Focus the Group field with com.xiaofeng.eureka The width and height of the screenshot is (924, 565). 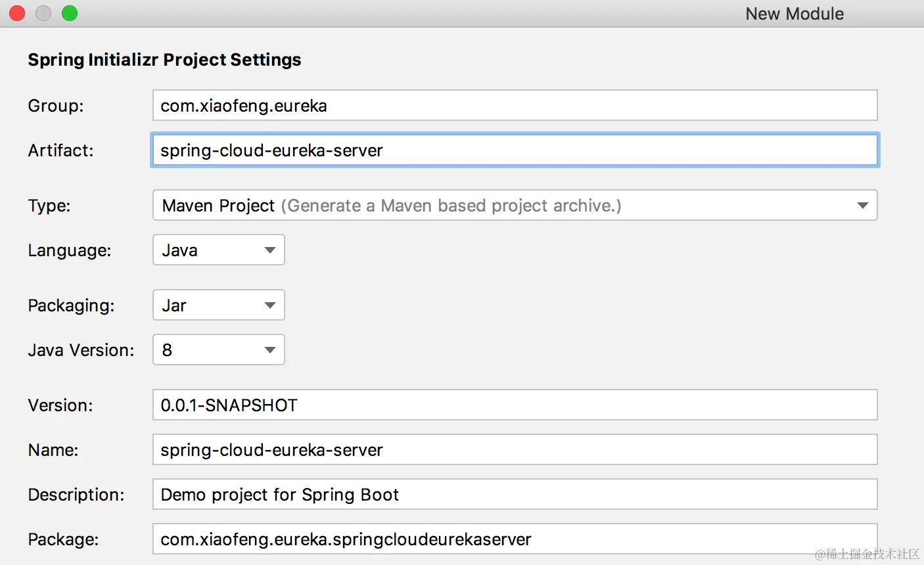click(515, 106)
